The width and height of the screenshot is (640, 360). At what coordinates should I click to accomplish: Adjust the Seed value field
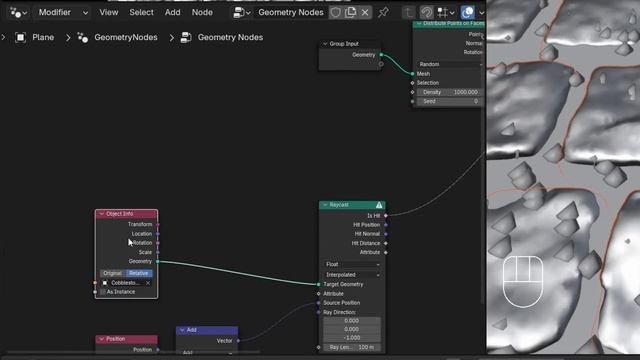pyautogui.click(x=450, y=101)
